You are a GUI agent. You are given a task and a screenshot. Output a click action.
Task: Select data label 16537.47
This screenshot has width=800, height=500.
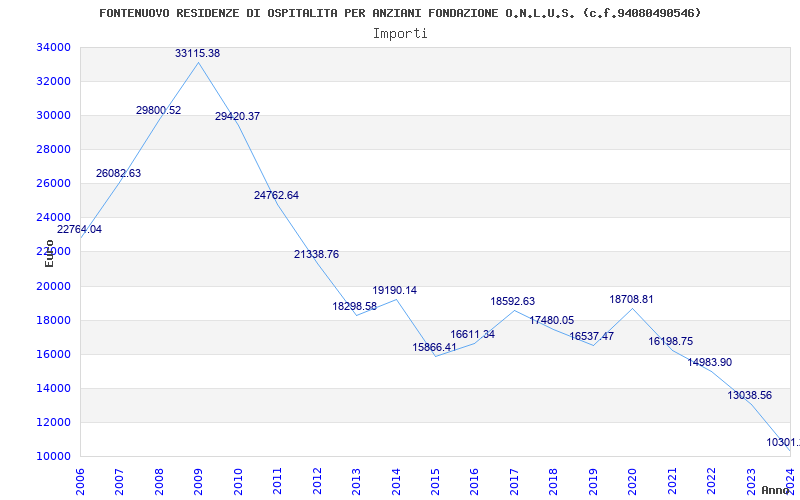tap(591, 336)
